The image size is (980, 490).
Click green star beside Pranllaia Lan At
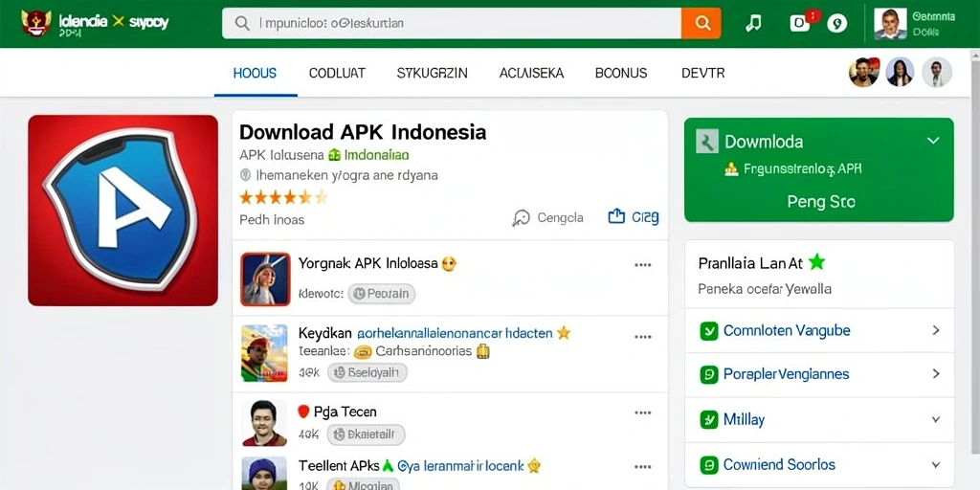pyautogui.click(x=816, y=262)
